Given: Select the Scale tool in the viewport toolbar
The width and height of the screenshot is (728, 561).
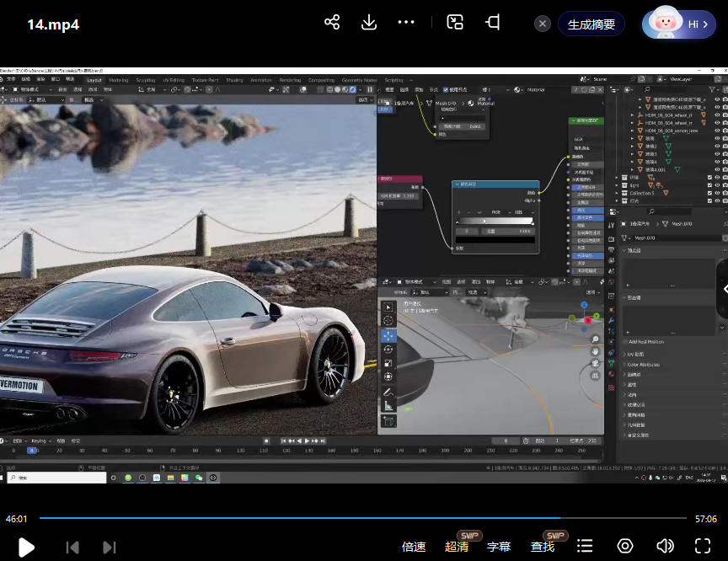Looking at the screenshot, I should [388, 363].
